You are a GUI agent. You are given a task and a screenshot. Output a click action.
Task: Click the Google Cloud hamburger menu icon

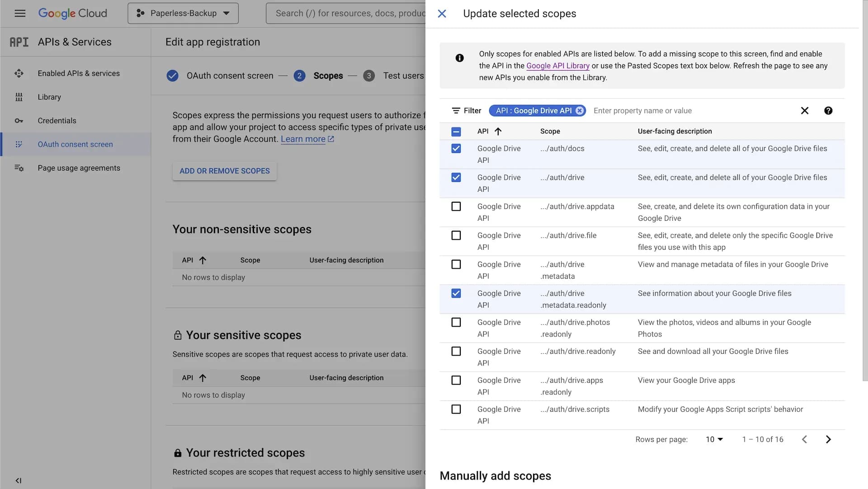click(x=20, y=13)
